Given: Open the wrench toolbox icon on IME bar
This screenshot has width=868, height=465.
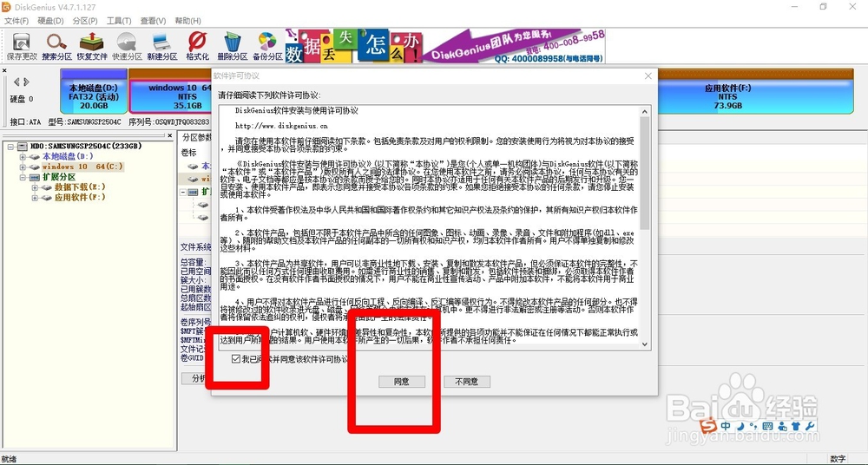Looking at the screenshot, I should tap(809, 426).
